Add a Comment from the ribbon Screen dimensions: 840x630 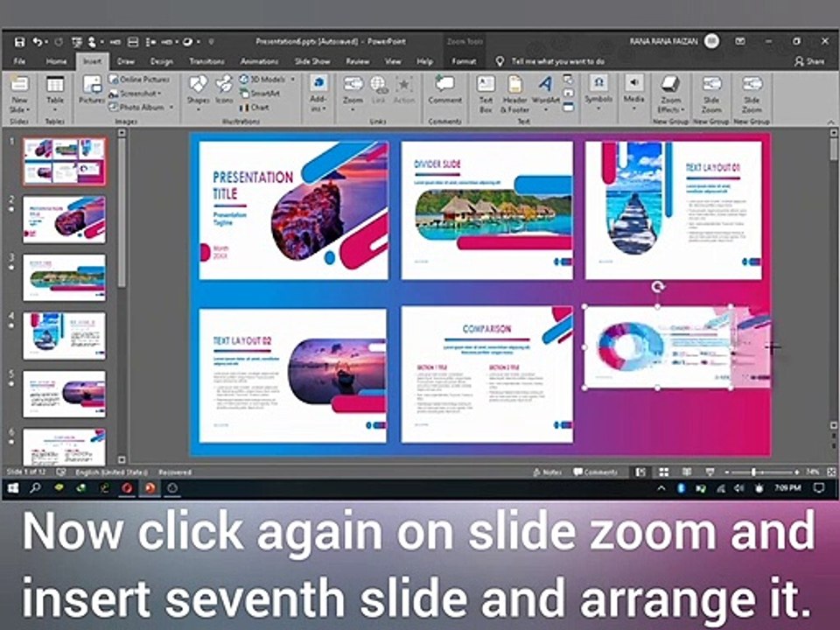point(444,89)
